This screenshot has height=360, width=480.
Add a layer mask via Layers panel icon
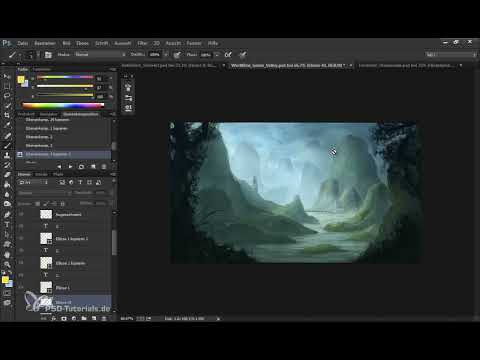tap(64, 319)
